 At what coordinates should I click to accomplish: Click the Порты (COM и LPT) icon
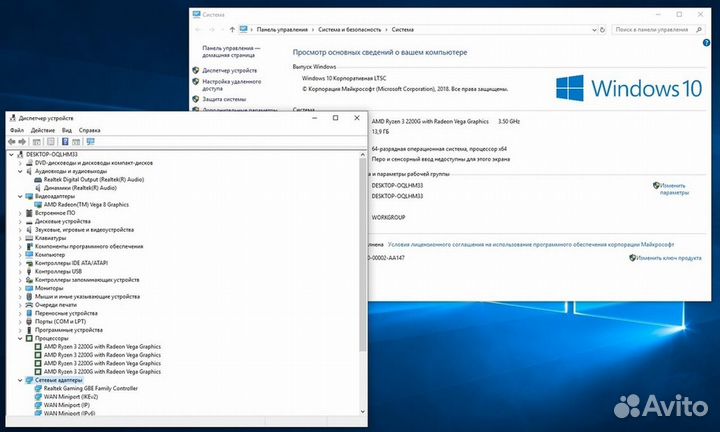(x=29, y=321)
